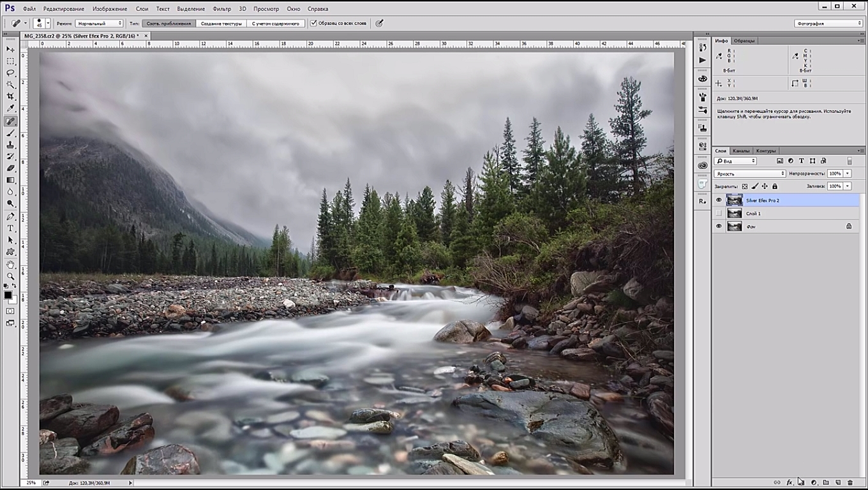Open the Режим blending mode dropdown
The image size is (868, 490).
coord(99,24)
